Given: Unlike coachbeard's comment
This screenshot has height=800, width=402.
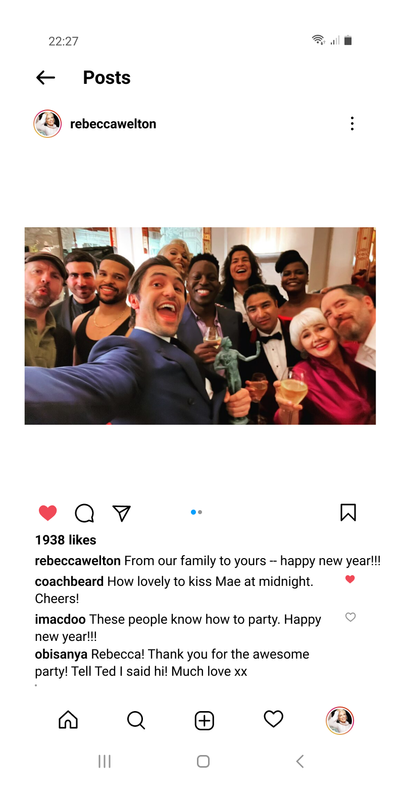Looking at the screenshot, I should coord(350,579).
